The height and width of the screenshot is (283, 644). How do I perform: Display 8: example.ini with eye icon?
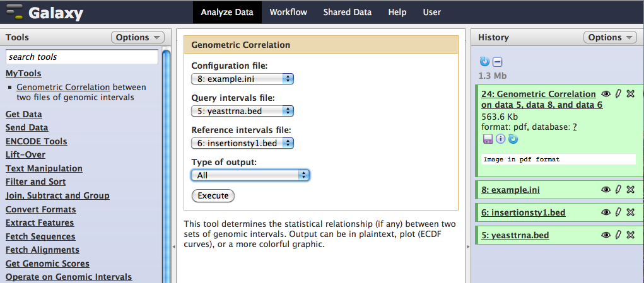[x=606, y=190]
